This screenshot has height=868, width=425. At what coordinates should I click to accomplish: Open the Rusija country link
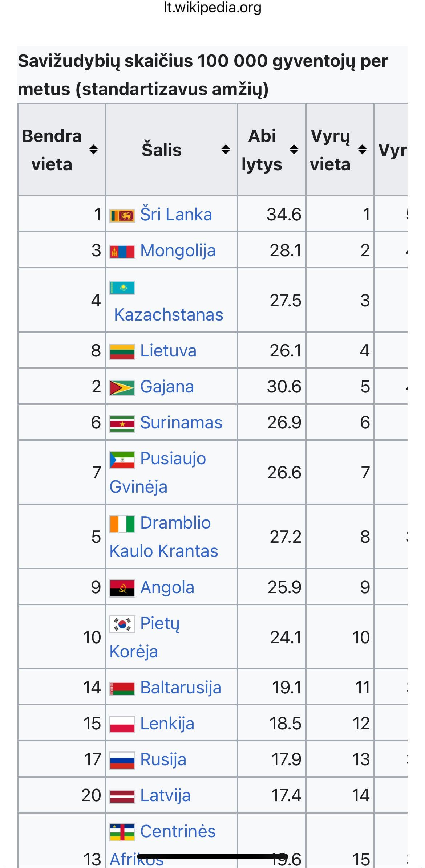coord(163,759)
